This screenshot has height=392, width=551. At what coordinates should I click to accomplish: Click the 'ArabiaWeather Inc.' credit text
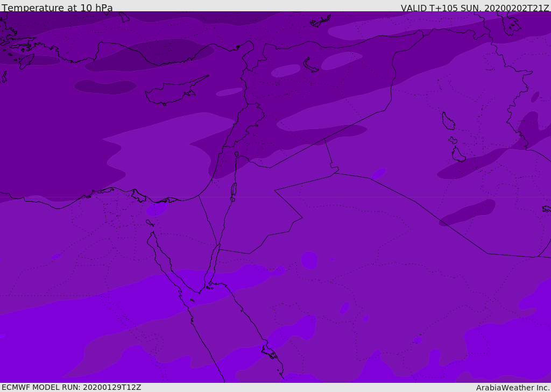tap(513, 388)
